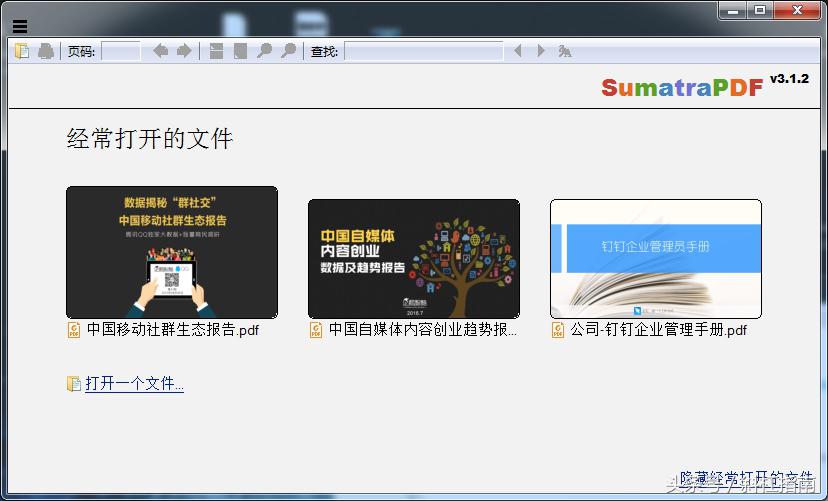This screenshot has height=501, width=828.
Task: Click find previous arrow
Action: click(518, 51)
